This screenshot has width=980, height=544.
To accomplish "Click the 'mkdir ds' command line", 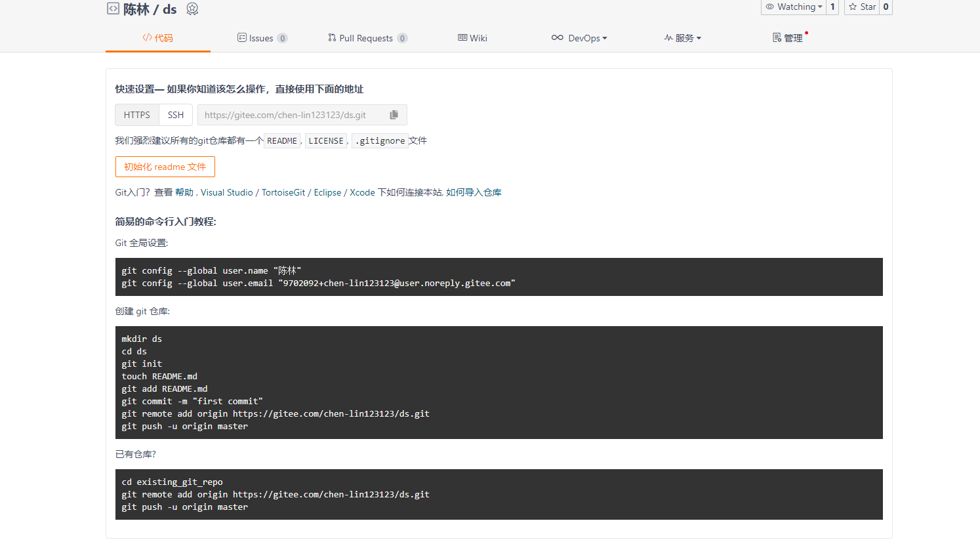I will [x=142, y=339].
